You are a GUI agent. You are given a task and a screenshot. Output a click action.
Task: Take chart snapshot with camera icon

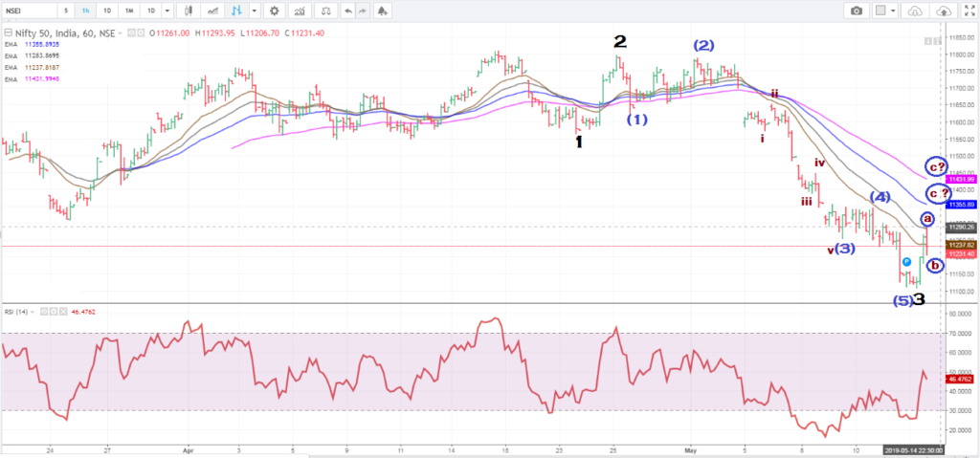click(857, 11)
